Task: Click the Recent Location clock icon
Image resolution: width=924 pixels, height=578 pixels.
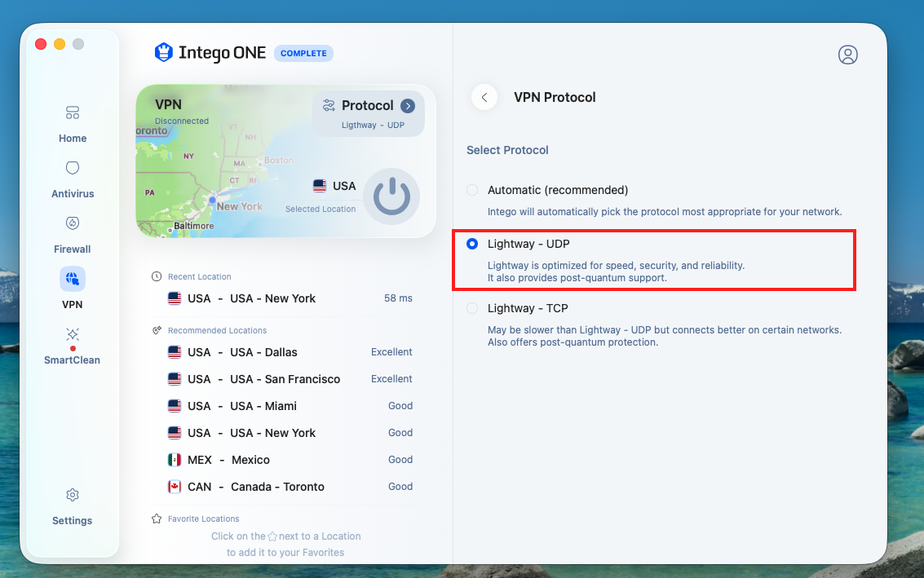Action: (x=156, y=276)
